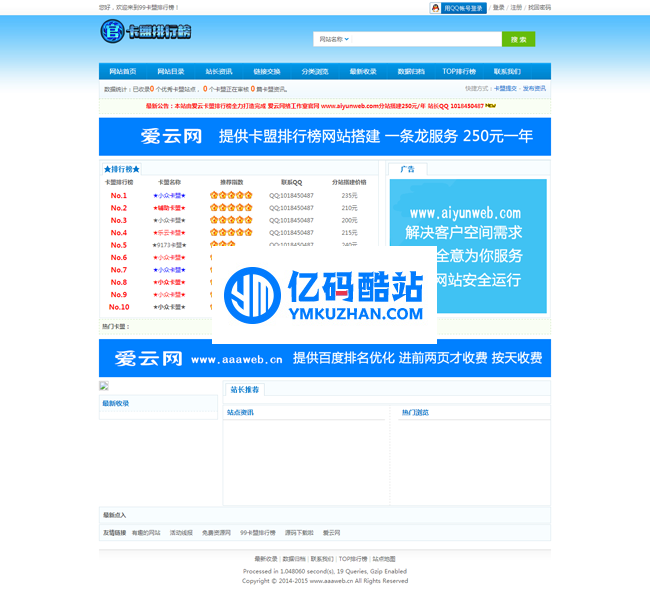Viewport: 650px width, 591px height.
Task: Click the 热门浏览 section heading
Action: coord(415,412)
